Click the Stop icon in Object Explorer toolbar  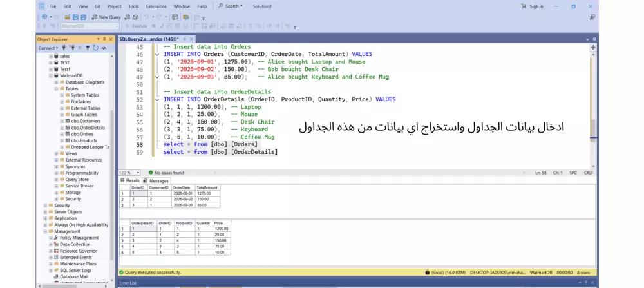(80, 48)
